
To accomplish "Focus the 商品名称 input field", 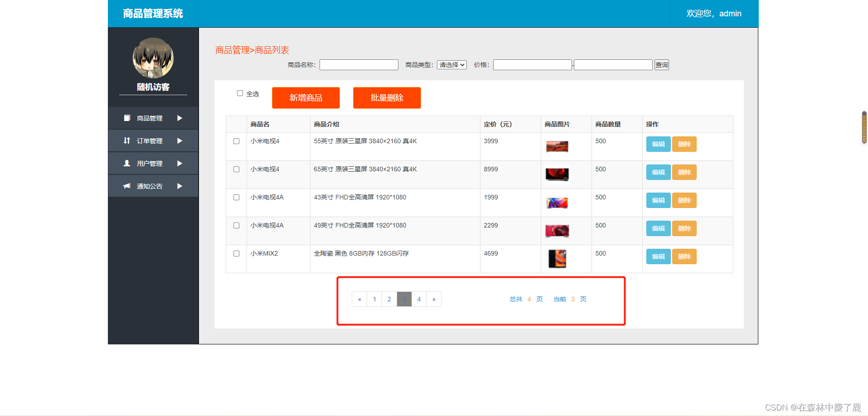I will tap(359, 65).
